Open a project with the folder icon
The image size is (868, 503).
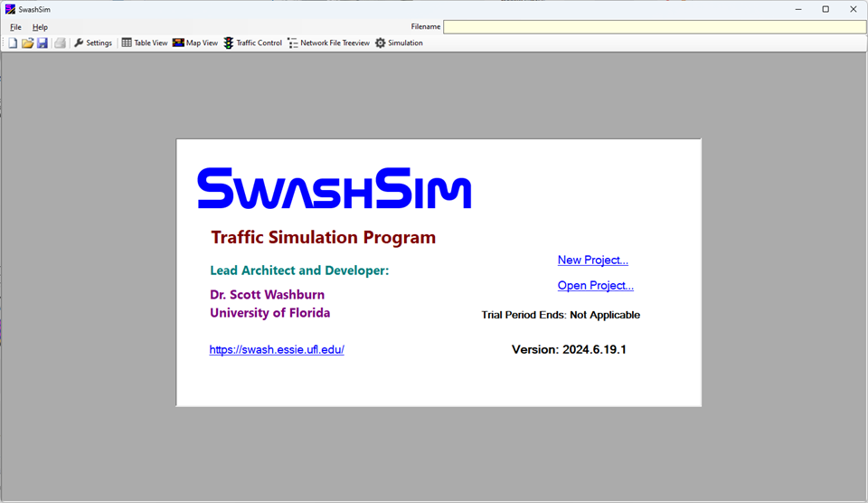(x=28, y=43)
